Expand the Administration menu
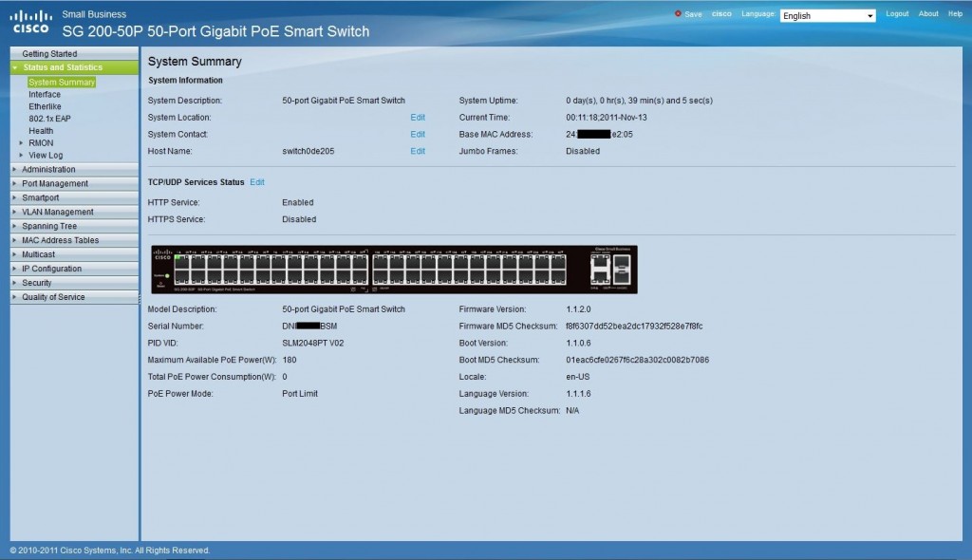 pyautogui.click(x=48, y=170)
